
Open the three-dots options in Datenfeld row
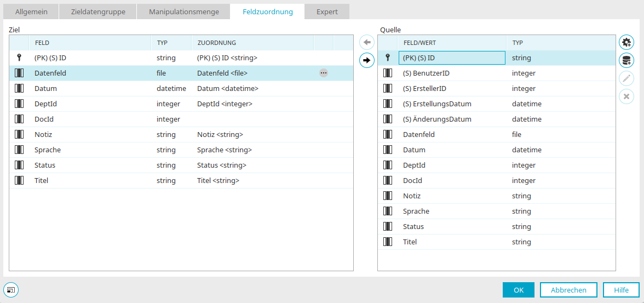point(324,73)
